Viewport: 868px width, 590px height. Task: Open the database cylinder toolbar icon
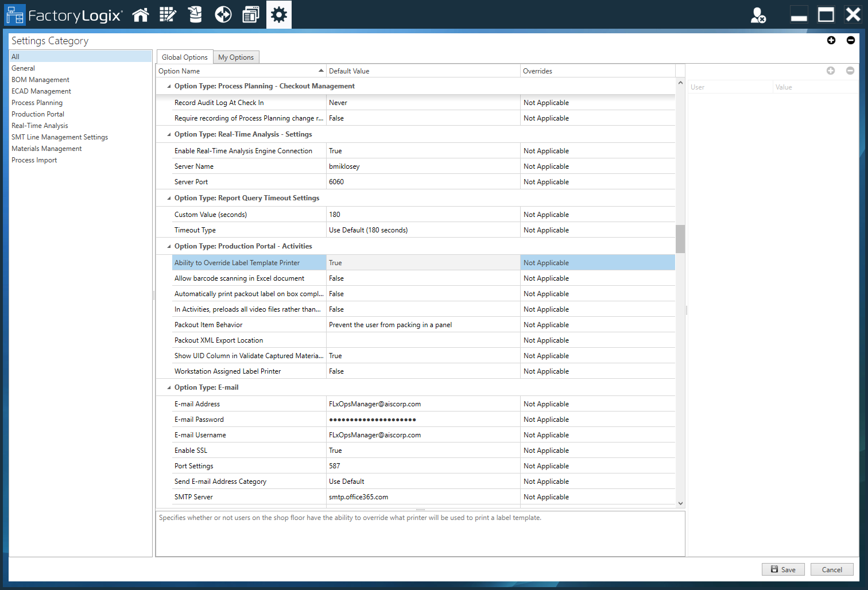195,15
